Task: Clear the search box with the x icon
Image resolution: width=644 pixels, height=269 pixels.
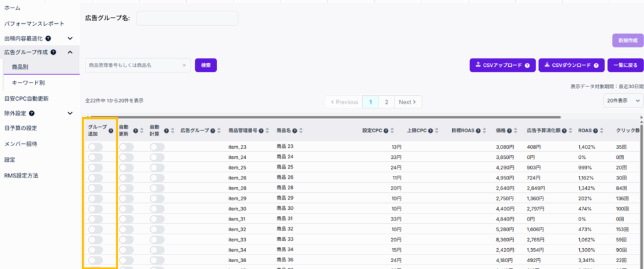Action: (184, 65)
